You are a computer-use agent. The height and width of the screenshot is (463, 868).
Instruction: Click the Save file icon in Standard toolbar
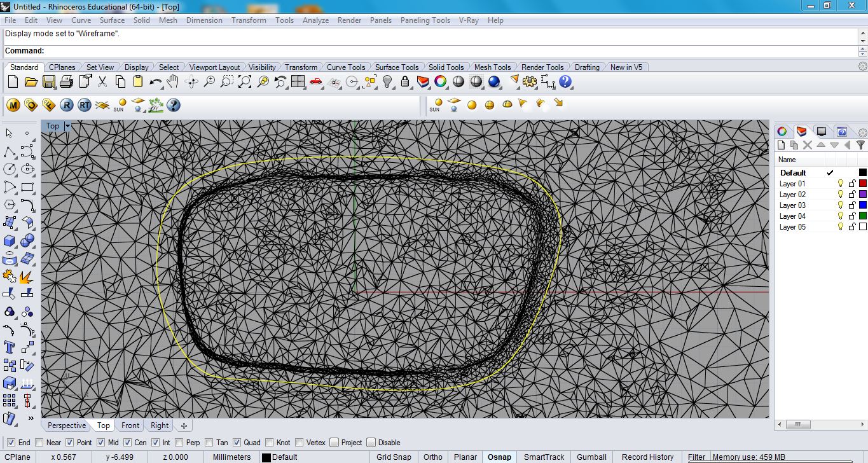(x=48, y=82)
